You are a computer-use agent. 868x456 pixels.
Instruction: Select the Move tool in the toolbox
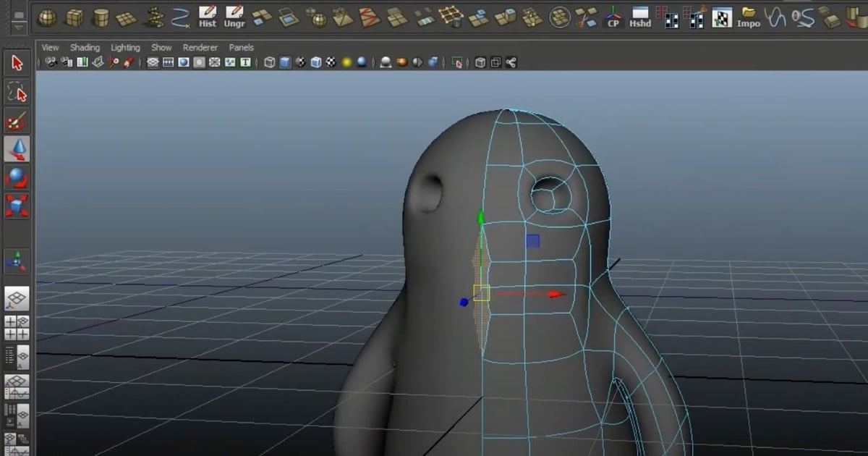coord(16,150)
